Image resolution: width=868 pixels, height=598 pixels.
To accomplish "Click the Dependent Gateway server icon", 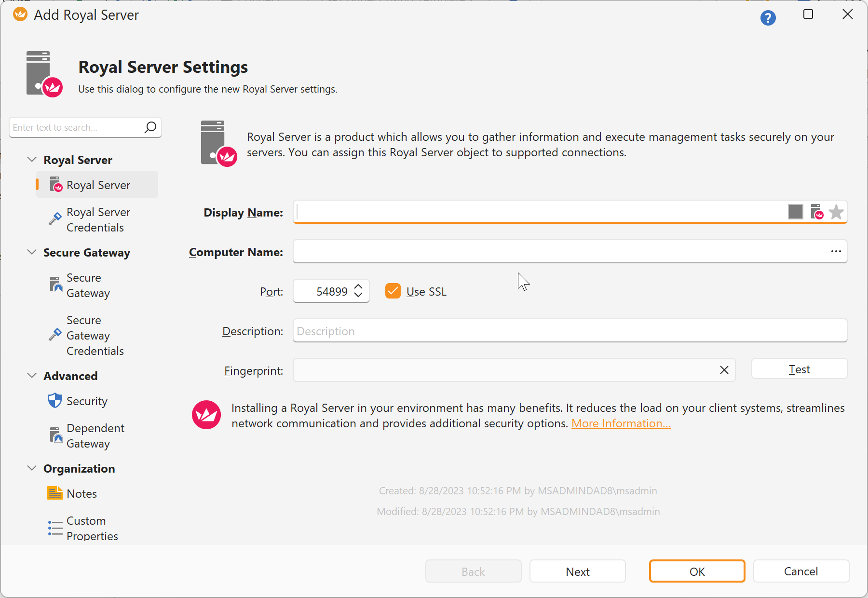I will pos(56,435).
